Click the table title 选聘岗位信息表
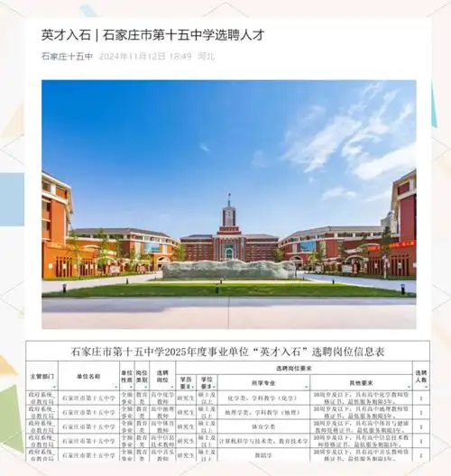Screen dimensions: 451x476 point(228,352)
